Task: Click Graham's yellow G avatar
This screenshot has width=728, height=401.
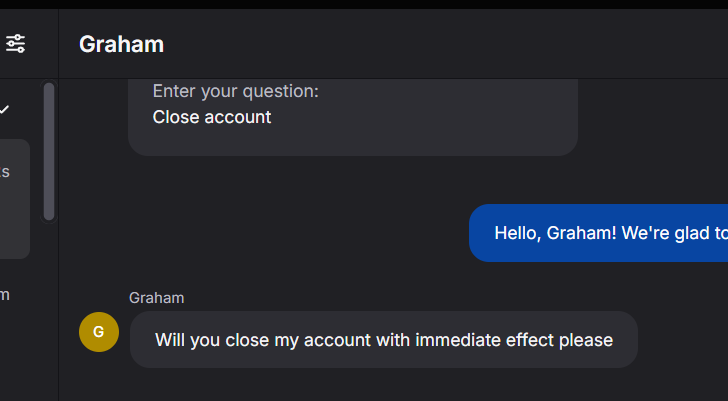Action: [x=99, y=332]
